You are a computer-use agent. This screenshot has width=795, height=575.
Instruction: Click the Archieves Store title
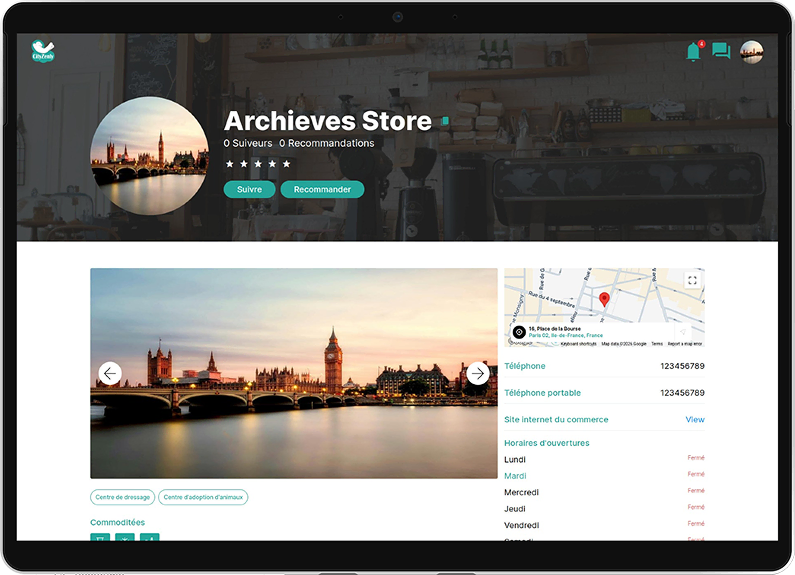328,121
